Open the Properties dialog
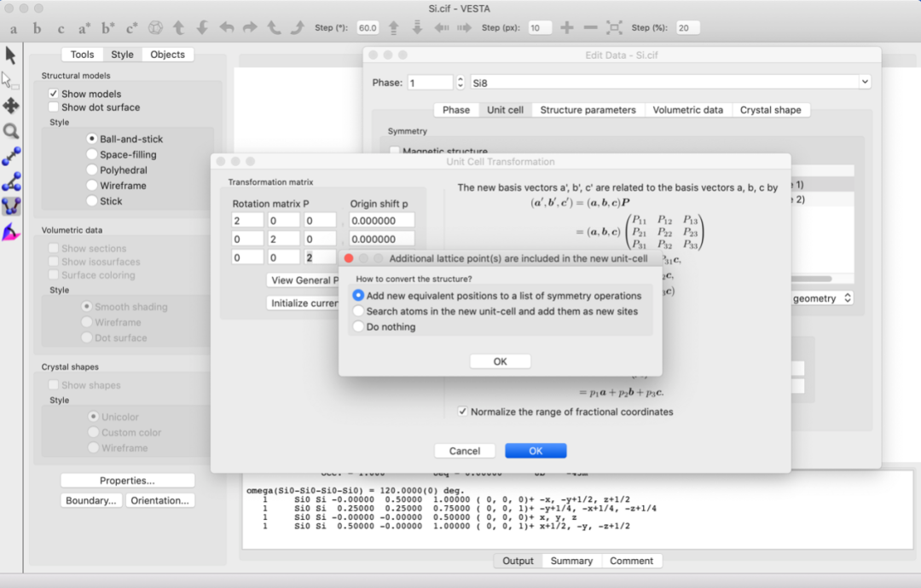Viewport: 921px width, 588px height. point(127,480)
